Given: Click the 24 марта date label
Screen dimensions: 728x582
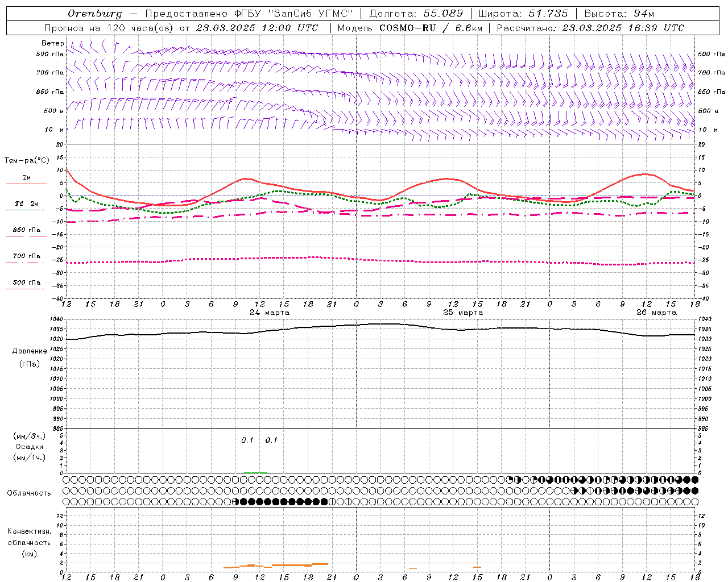Looking at the screenshot, I should tap(270, 313).
